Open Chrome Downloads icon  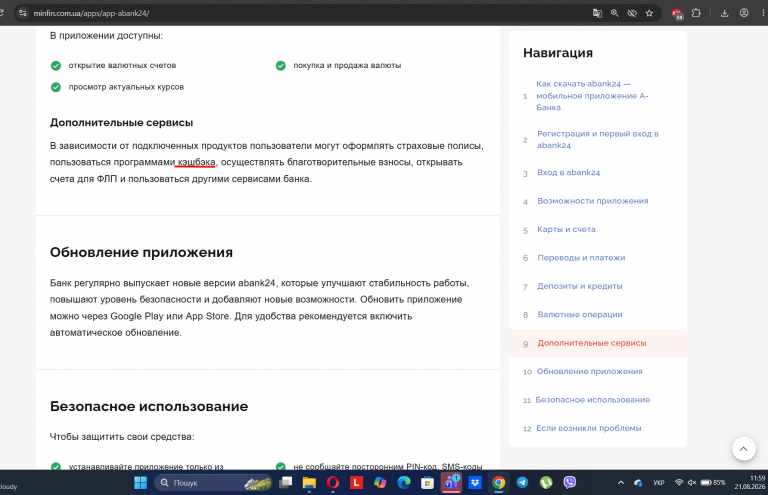[x=724, y=13]
